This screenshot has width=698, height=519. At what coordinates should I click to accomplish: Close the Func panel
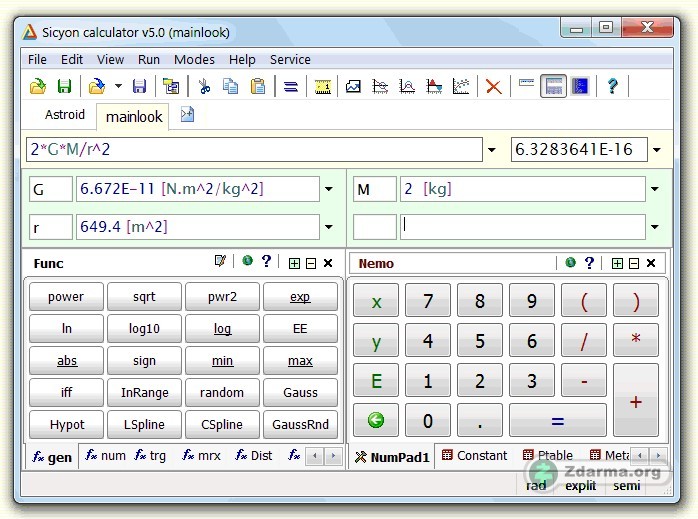[x=328, y=263]
